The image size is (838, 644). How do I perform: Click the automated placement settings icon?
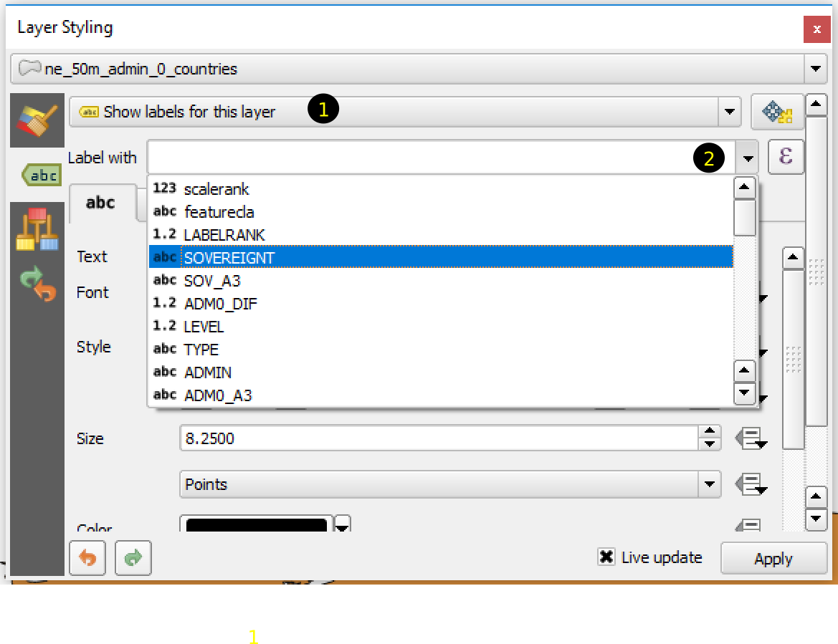tap(777, 112)
